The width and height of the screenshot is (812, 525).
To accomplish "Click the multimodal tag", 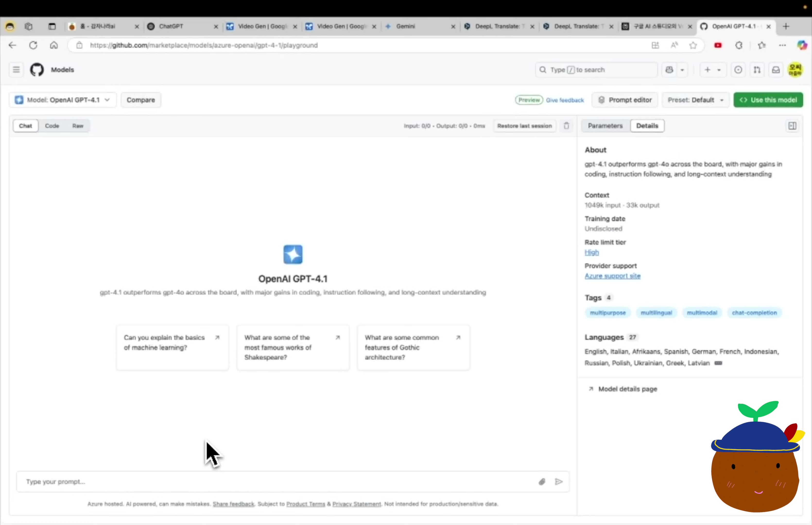I will pos(702,313).
